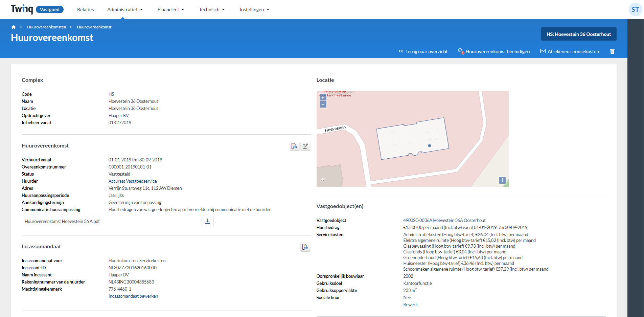
Task: Open map attribution via the info icon
Action: click(x=502, y=180)
